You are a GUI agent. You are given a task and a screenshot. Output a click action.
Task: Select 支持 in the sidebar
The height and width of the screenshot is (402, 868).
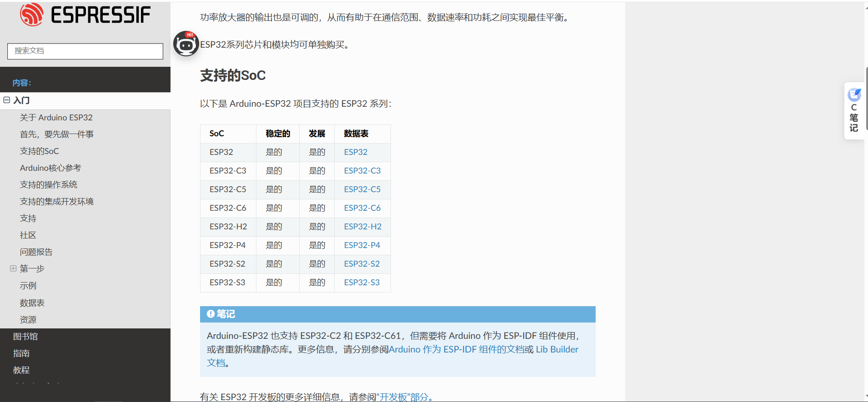pos(28,218)
